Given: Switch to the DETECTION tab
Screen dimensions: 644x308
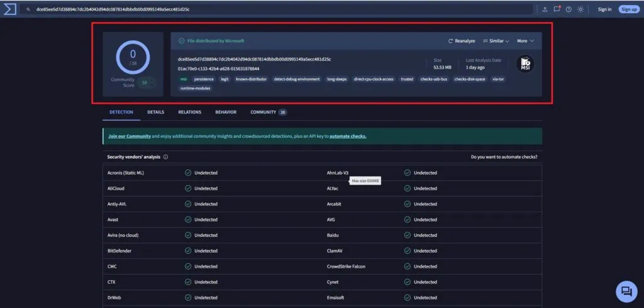Looking at the screenshot, I should coord(121,112).
